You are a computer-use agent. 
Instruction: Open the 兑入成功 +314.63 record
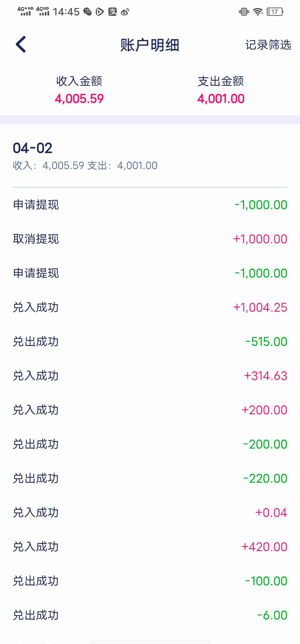[150, 376]
